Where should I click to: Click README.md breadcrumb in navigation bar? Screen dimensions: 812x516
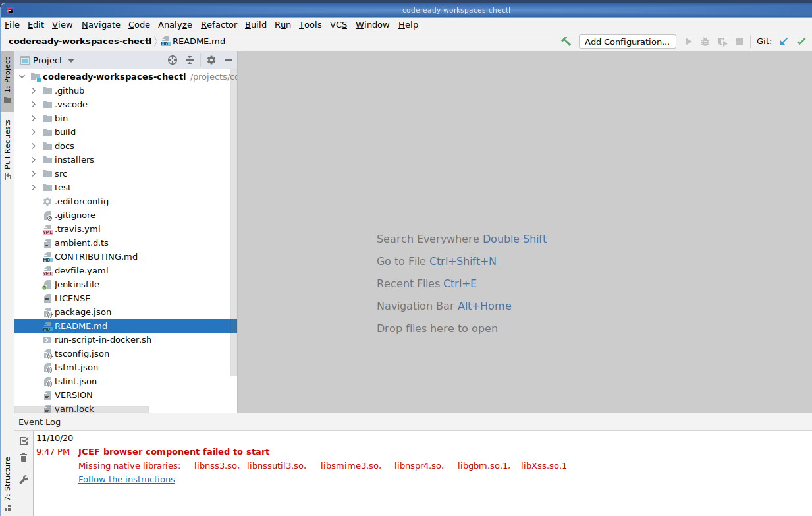point(193,41)
